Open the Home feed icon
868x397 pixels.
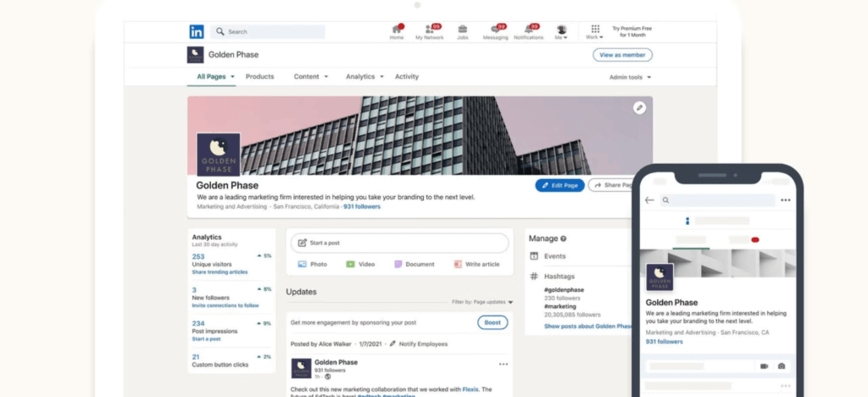pyautogui.click(x=397, y=31)
